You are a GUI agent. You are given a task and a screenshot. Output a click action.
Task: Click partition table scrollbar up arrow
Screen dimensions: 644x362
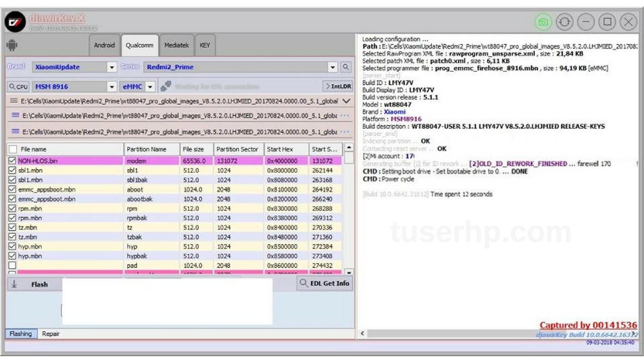(349, 149)
